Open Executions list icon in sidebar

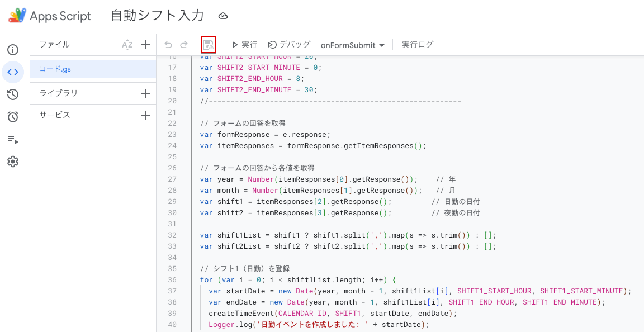(x=13, y=139)
